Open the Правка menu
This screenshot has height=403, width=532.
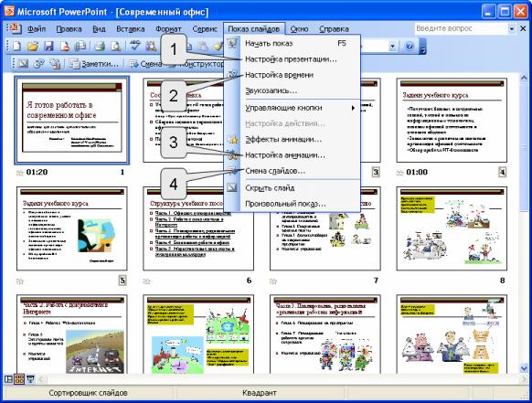click(x=69, y=29)
